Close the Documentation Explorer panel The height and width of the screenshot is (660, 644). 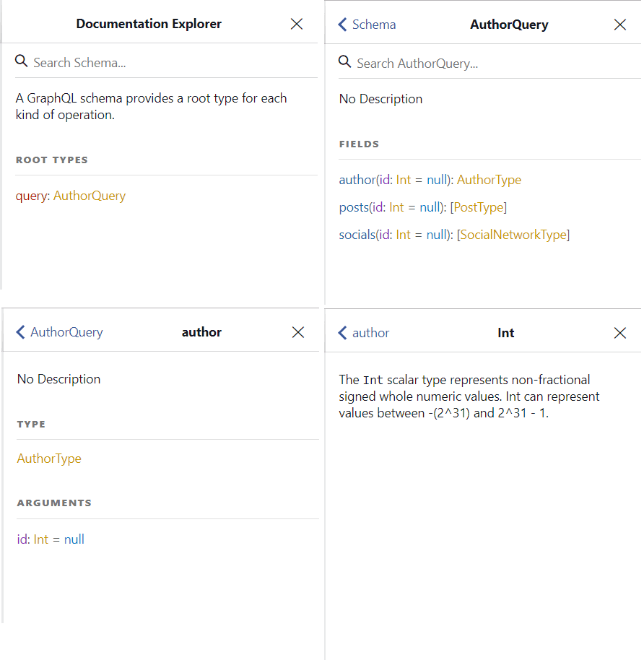tap(296, 24)
